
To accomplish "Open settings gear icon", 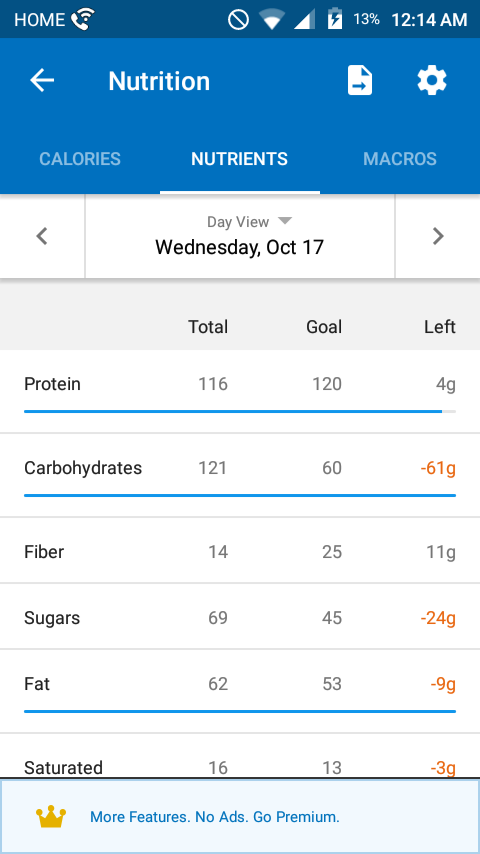I will tap(432, 81).
